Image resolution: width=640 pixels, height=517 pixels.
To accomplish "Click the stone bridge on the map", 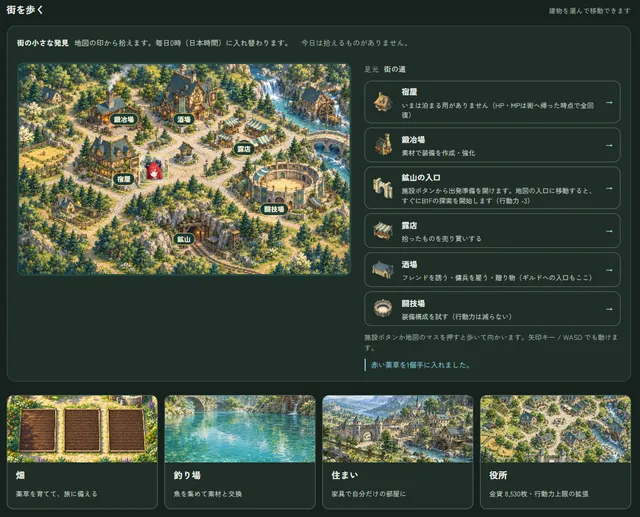I will coord(329,142).
